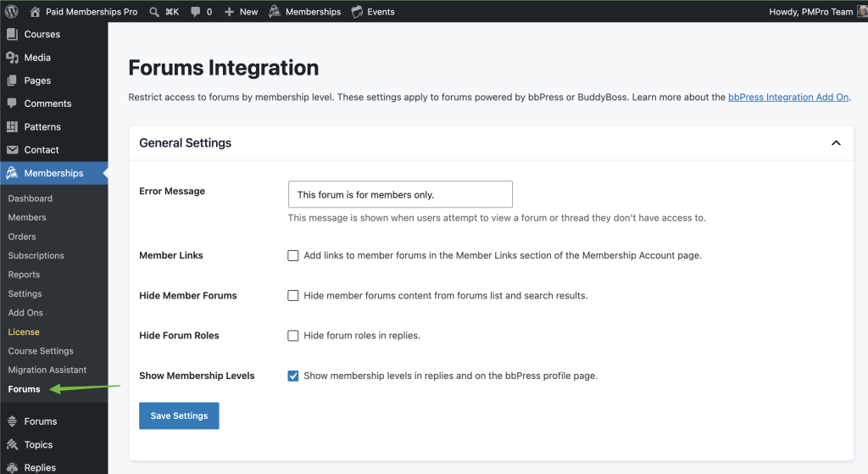Tick the Hide forum roles in replies box
The height and width of the screenshot is (474, 868).
[292, 336]
